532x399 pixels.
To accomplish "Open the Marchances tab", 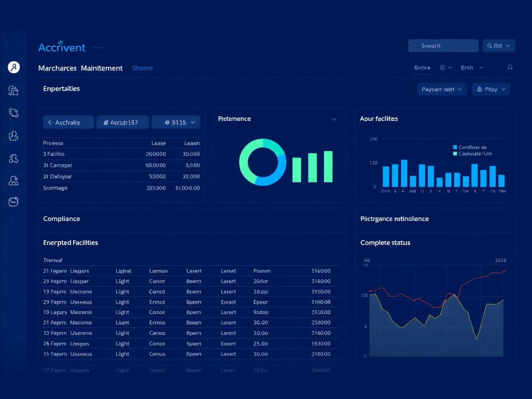I will tap(57, 68).
